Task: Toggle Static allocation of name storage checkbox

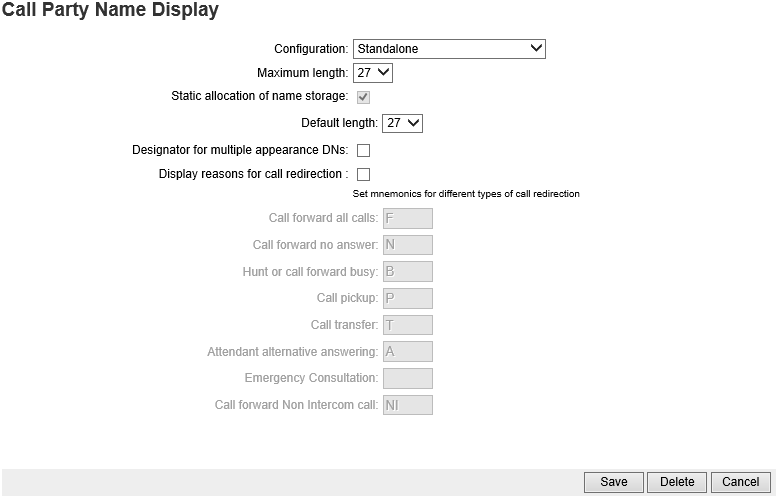Action: [363, 97]
